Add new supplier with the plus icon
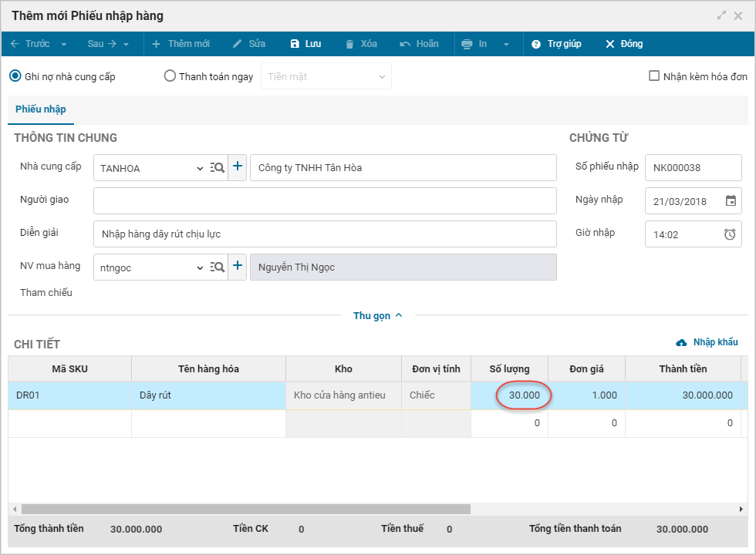The image size is (756, 555). pyautogui.click(x=238, y=167)
